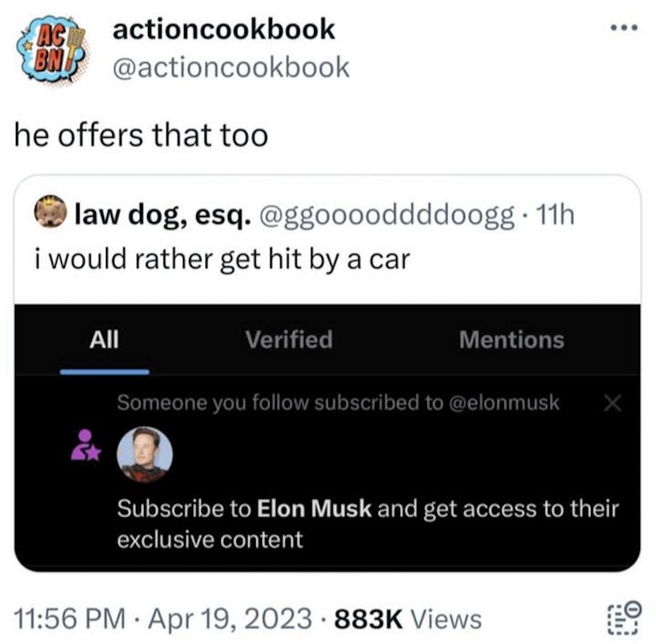This screenshot has height=644, width=656.
Task: Open the law dog, esq. profile name
Action: (x=163, y=215)
